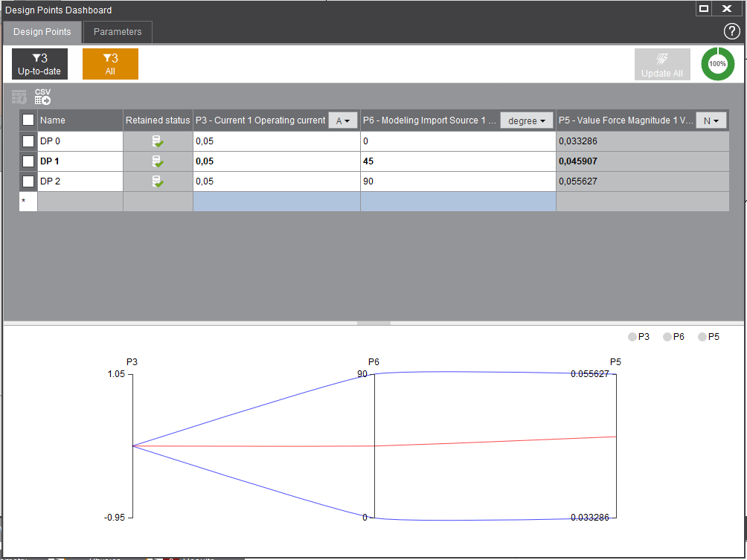Click force result 0,033286 cell

click(643, 141)
